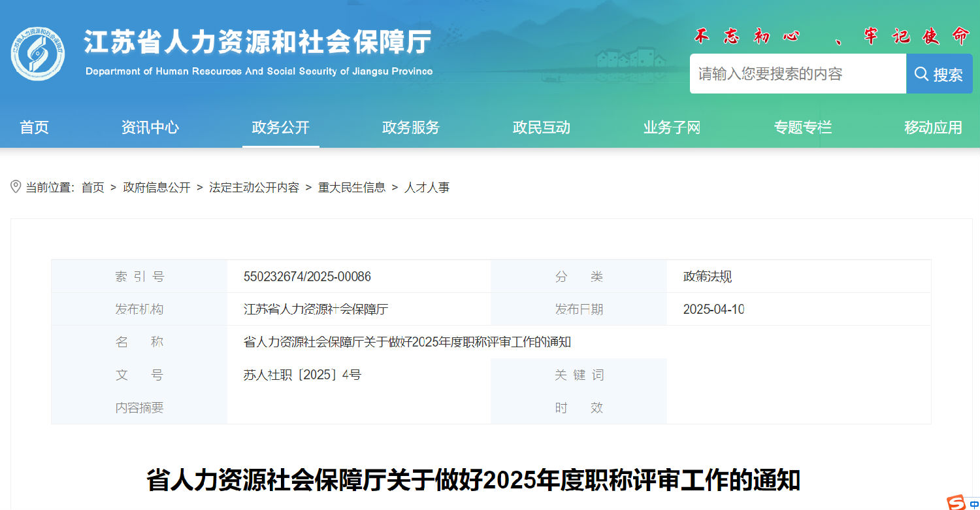Open the 业务子网 menu item
980x510 pixels.
(x=671, y=127)
